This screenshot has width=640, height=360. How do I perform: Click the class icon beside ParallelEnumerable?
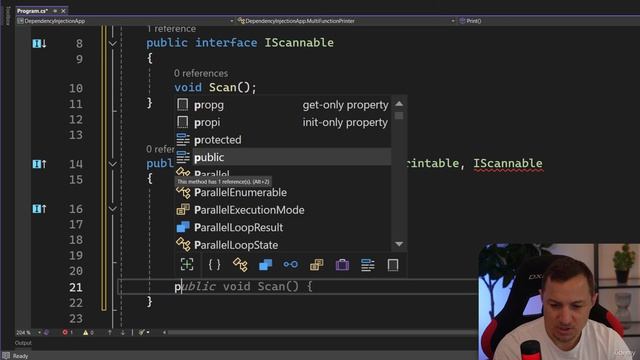point(183,192)
